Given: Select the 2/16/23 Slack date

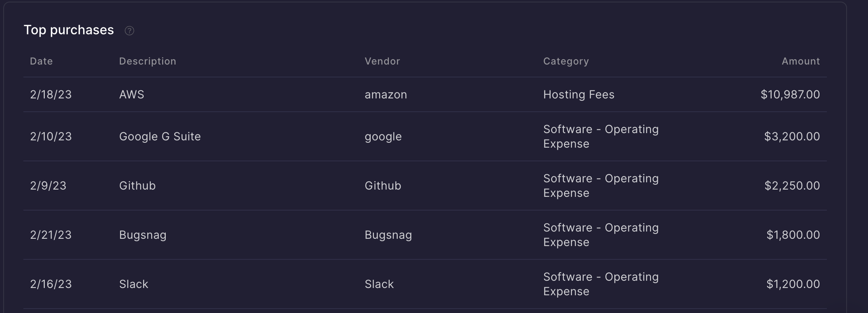Looking at the screenshot, I should (51, 284).
